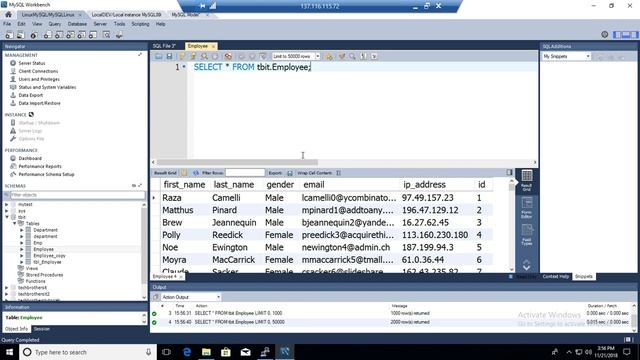Beautify the SQL query
Image resolution: width=640 pixels, height=360 pixels.
click(x=342, y=56)
